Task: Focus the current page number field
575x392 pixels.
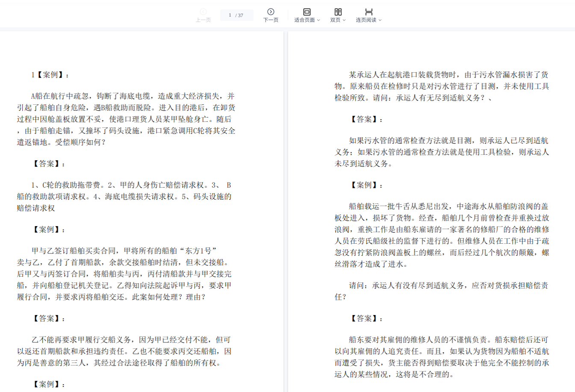Action: click(230, 15)
